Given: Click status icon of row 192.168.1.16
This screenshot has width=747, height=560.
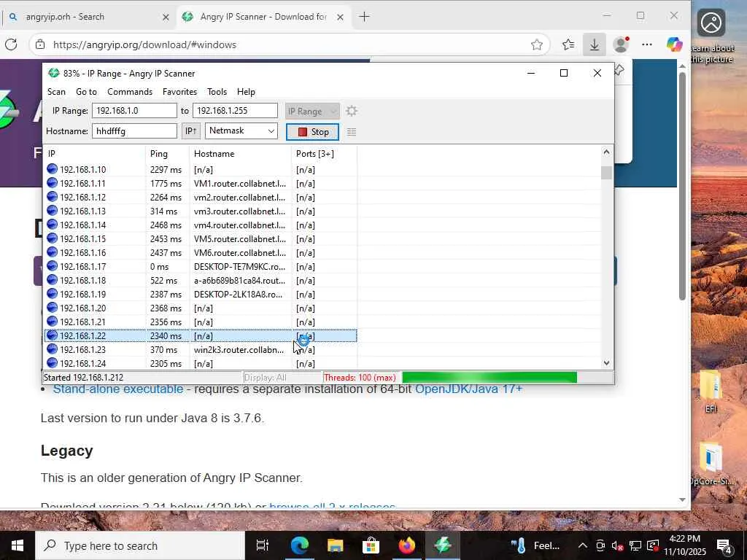Looking at the screenshot, I should [x=52, y=252].
